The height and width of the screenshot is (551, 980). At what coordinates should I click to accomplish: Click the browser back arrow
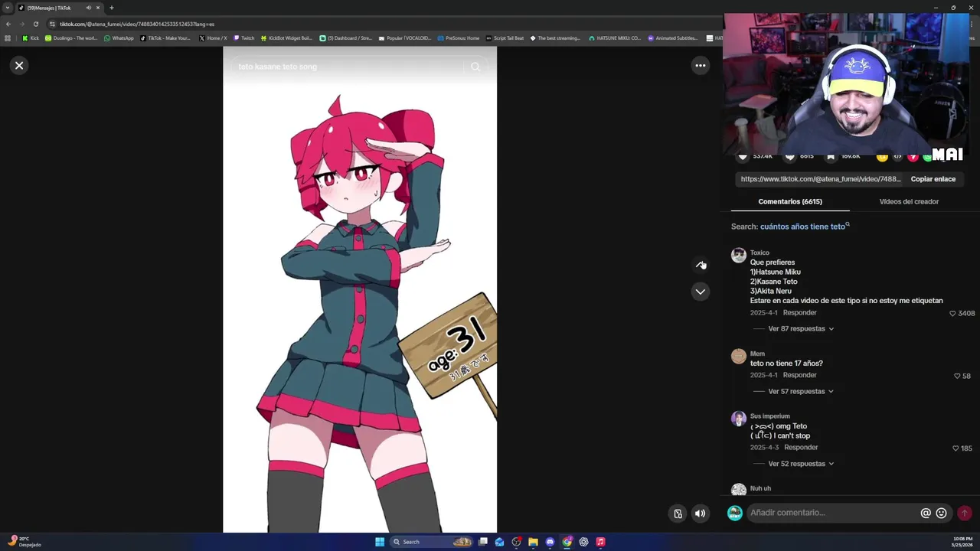coord(8,24)
